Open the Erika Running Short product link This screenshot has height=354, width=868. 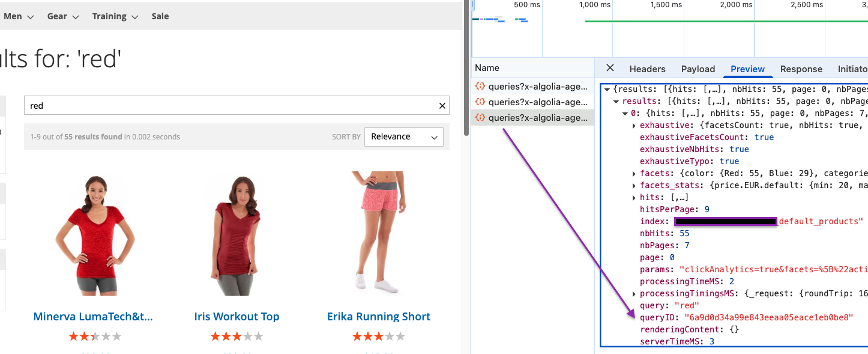tap(379, 317)
